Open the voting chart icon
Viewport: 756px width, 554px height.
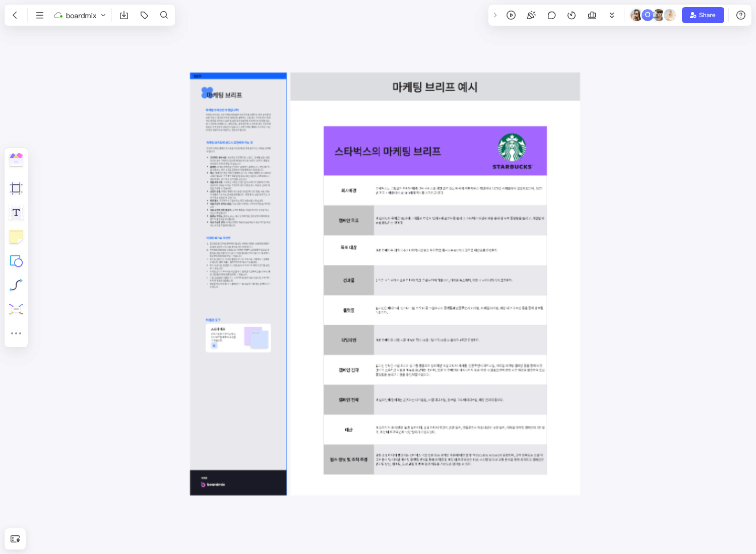coord(592,15)
